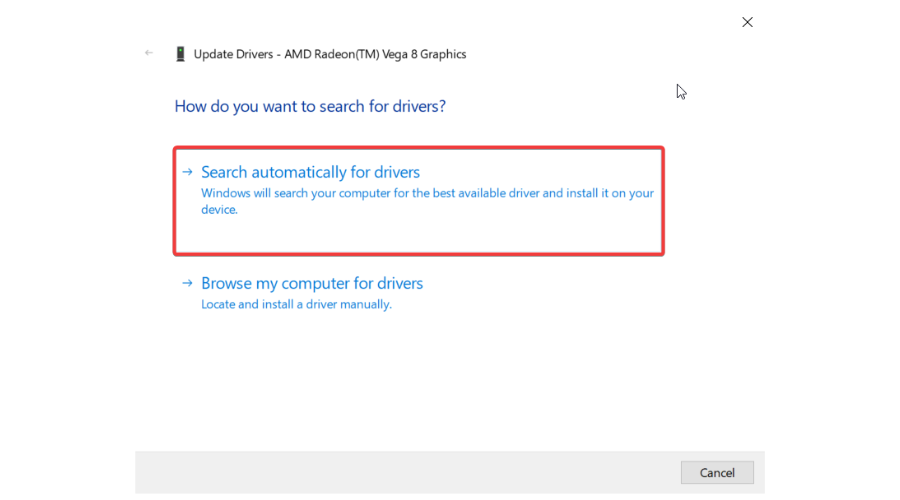Screen dimensions: 900x500
Task: Click the graphics card icon beside Update Drivers
Action: pyautogui.click(x=180, y=54)
